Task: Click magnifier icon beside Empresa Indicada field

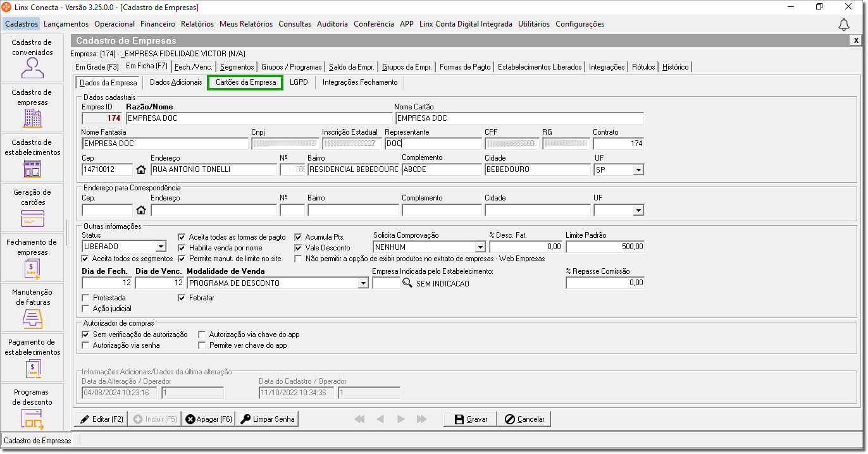Action: pos(407,283)
